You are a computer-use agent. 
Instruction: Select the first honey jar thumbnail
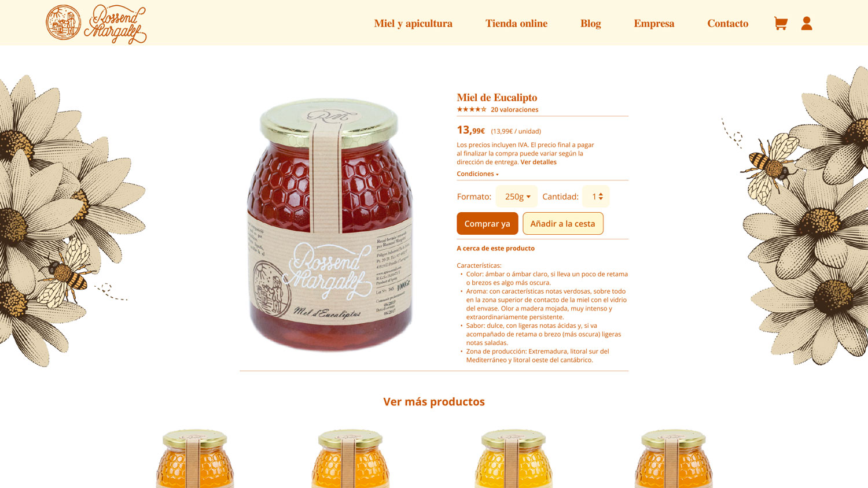(x=195, y=458)
